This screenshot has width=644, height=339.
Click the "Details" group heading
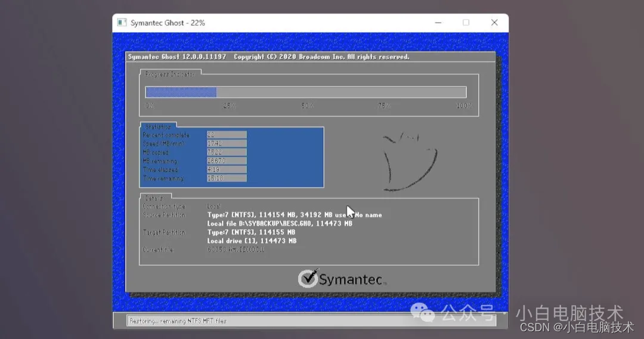click(x=154, y=198)
